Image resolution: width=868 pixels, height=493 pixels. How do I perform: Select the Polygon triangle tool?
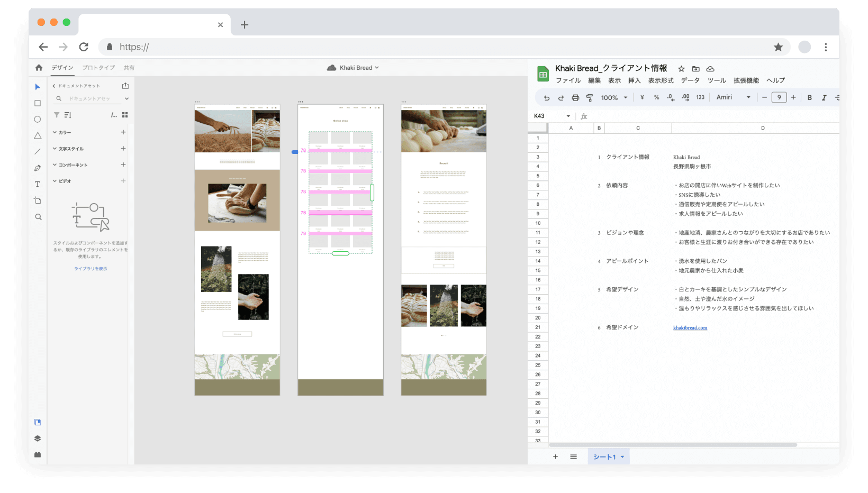click(38, 135)
